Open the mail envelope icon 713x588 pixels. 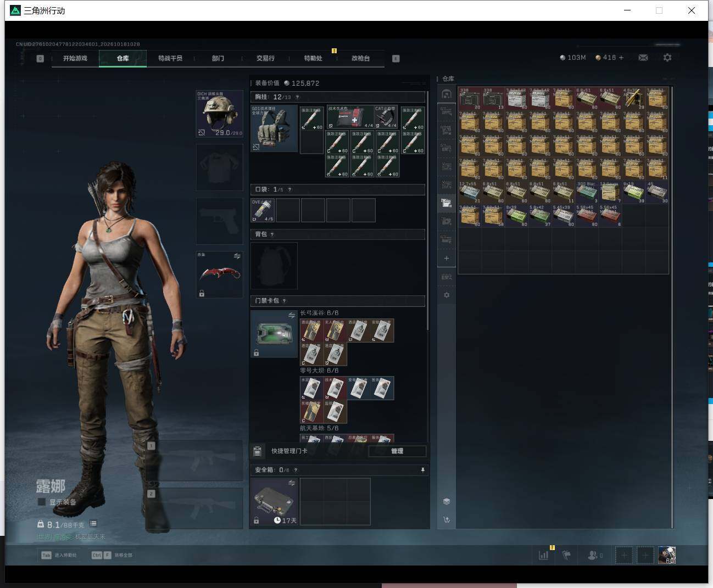pyautogui.click(x=643, y=58)
